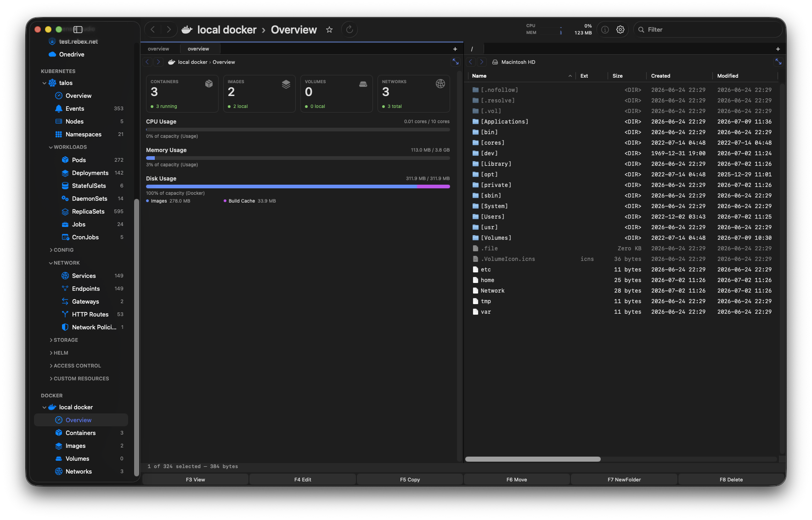
Task: Click the F7 NewFolder button
Action: pyautogui.click(x=624, y=479)
